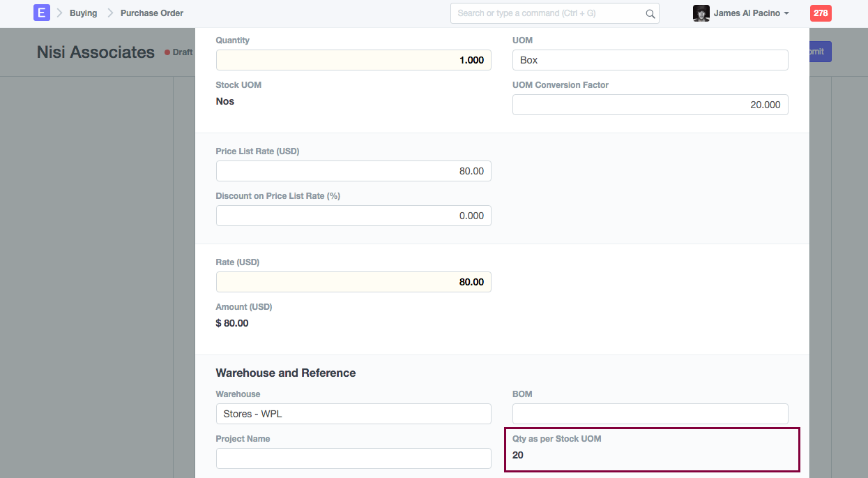This screenshot has height=478, width=868.
Task: Click Discount on Price List Rate field
Action: [353, 216]
